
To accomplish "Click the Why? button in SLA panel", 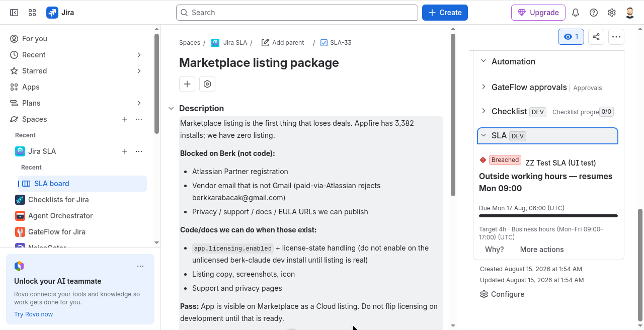I will coord(494,250).
